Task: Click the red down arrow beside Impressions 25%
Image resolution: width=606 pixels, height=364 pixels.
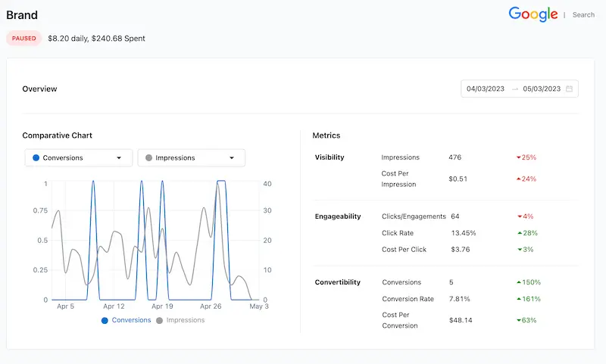Action: point(518,157)
